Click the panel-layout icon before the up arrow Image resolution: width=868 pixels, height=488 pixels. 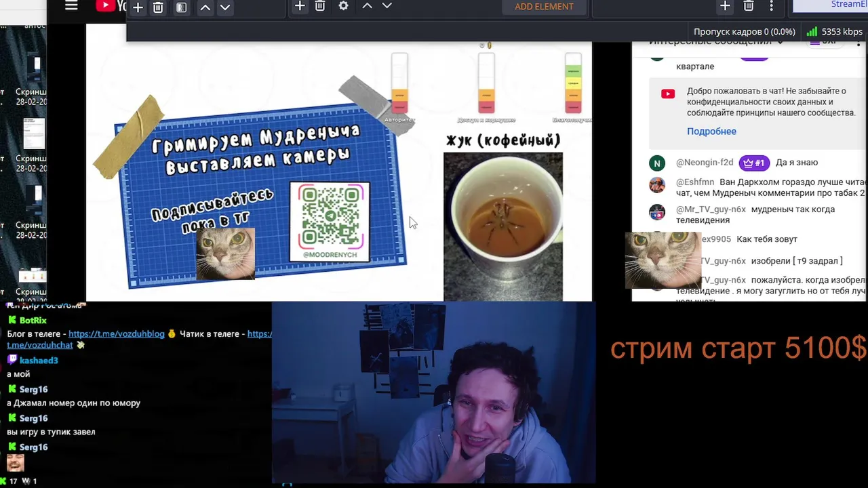(x=181, y=7)
